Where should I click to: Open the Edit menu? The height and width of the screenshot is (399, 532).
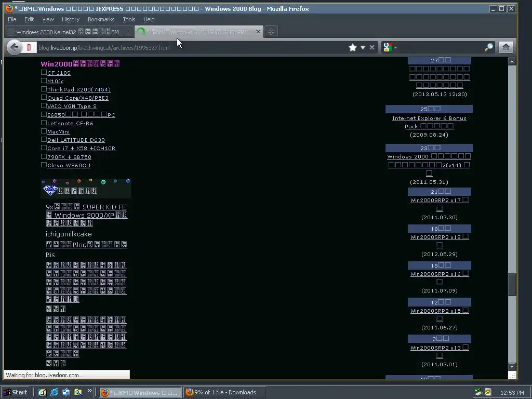click(x=29, y=19)
